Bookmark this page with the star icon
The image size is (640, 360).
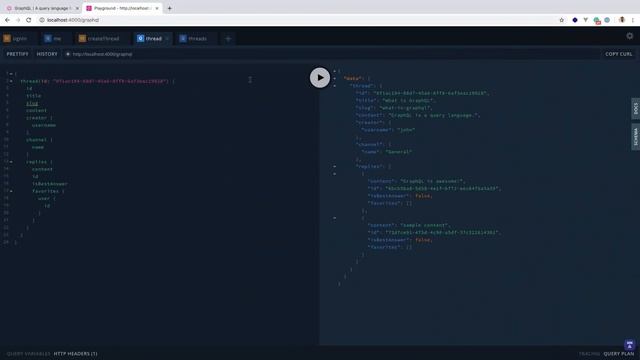pyautogui.click(x=562, y=20)
